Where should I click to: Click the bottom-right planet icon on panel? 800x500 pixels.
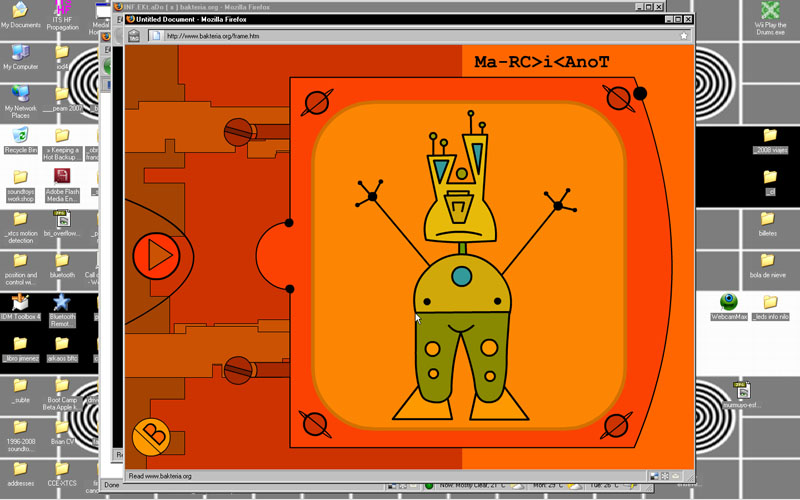[x=618, y=425]
